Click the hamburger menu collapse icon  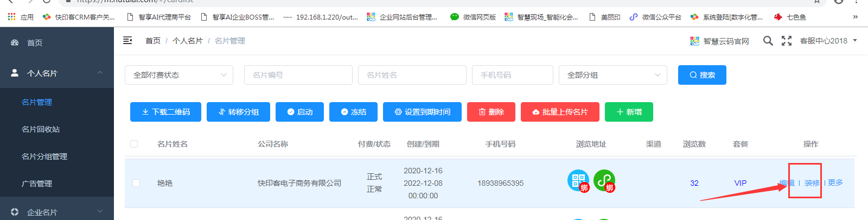coord(127,41)
